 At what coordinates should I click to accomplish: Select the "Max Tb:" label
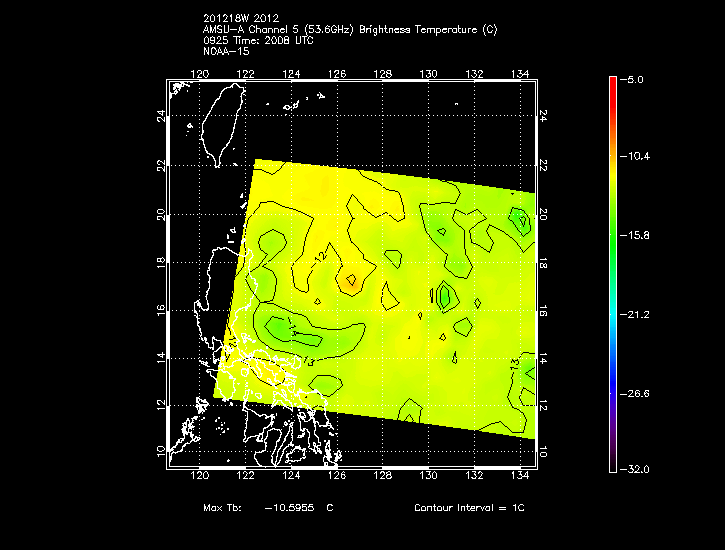pyautogui.click(x=222, y=508)
